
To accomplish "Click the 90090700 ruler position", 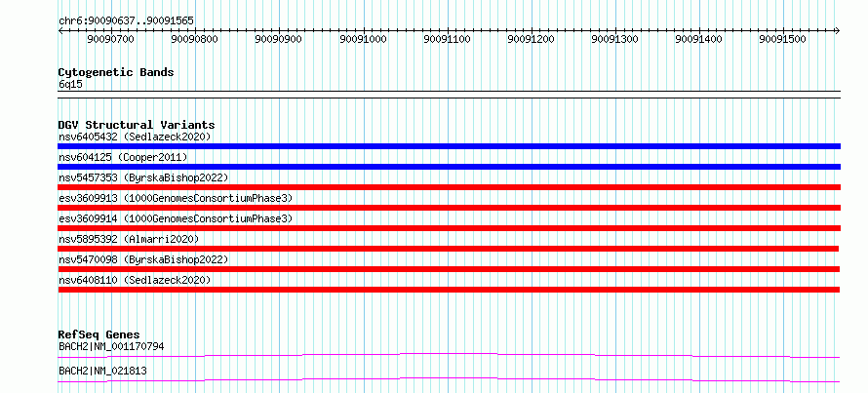I will pos(111,39).
